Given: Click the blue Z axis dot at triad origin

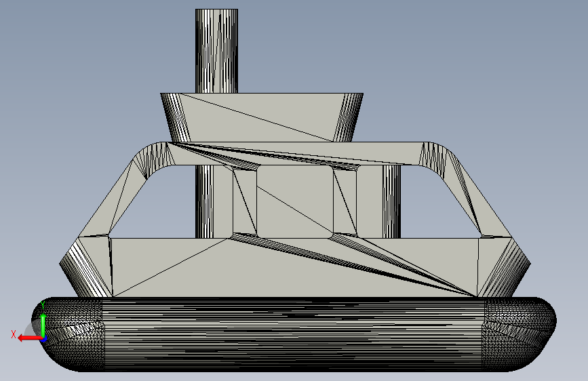Looking at the screenshot, I should (44, 339).
